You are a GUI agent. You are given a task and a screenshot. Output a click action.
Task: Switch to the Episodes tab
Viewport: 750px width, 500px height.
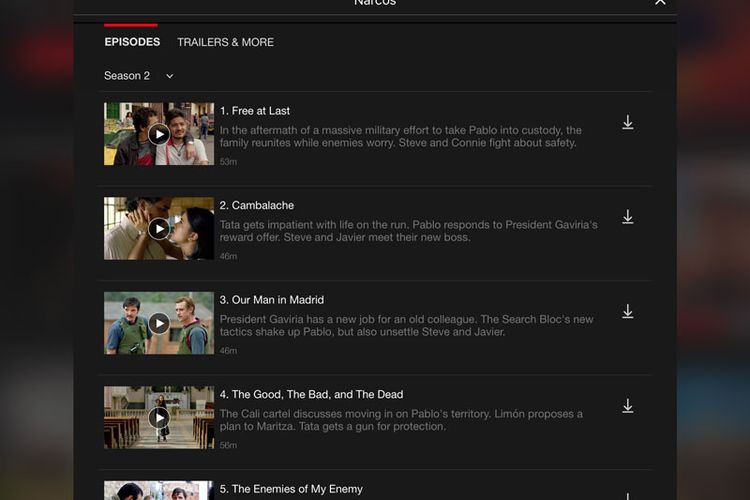point(132,42)
